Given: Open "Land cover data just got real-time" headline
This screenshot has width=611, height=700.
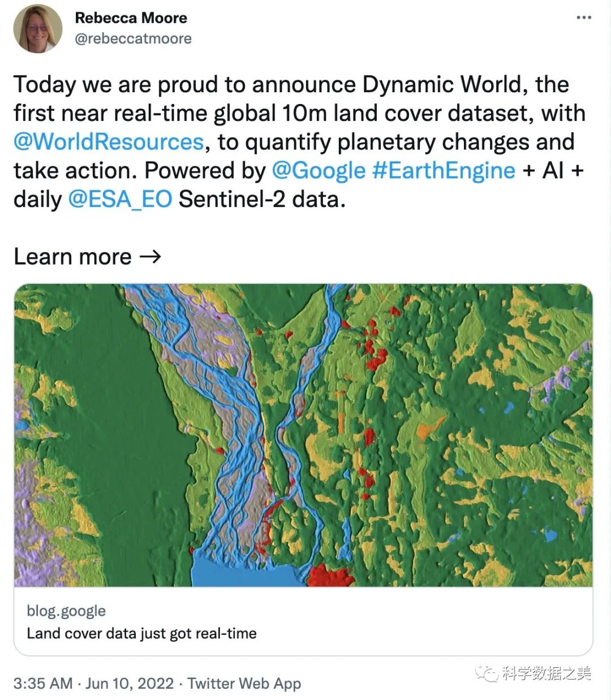Looking at the screenshot, I should (x=141, y=633).
